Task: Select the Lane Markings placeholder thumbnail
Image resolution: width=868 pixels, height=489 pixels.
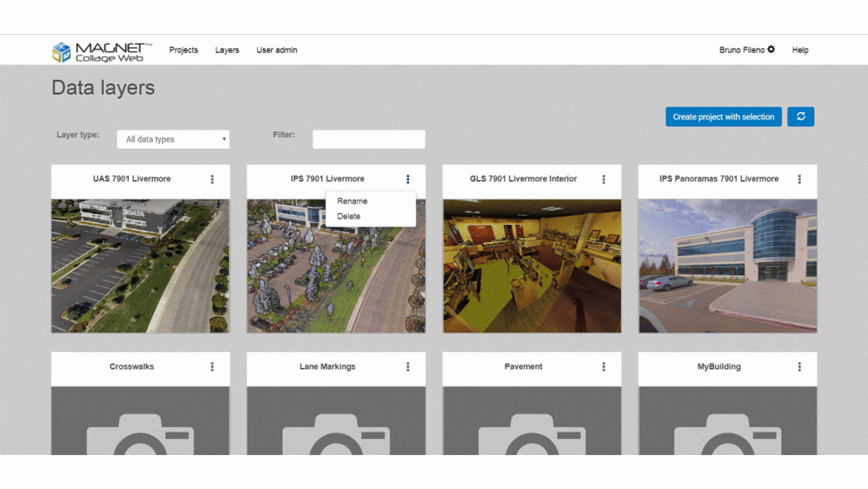Action: click(x=336, y=421)
